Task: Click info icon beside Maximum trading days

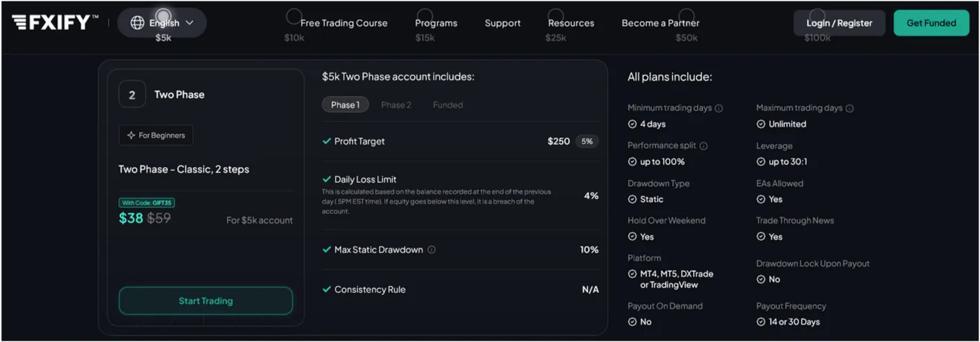Action: [850, 108]
